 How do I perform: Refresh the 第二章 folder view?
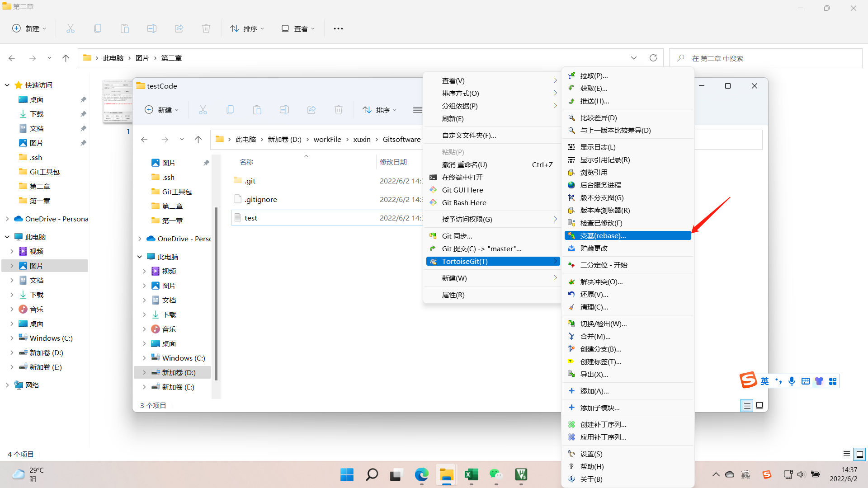tap(653, 58)
